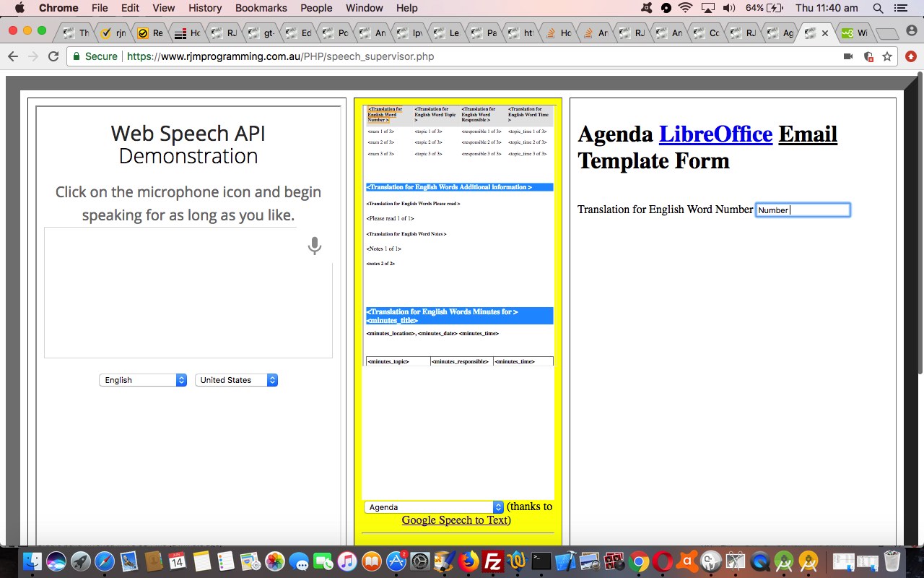Open the History menu

click(205, 8)
